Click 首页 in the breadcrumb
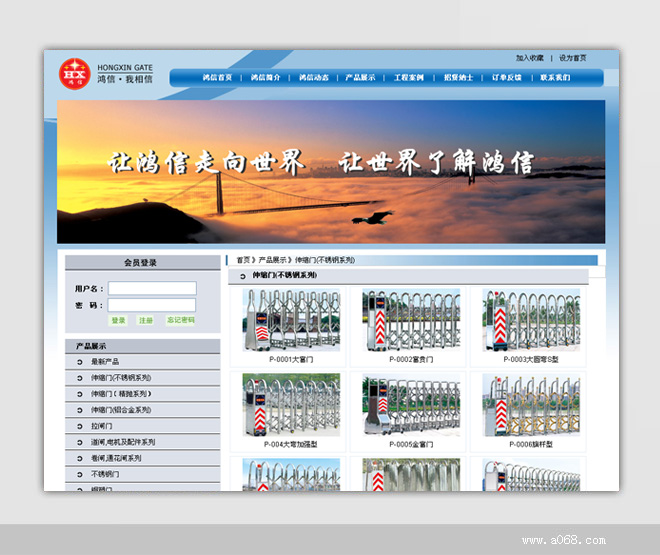This screenshot has height=555, width=660. [243, 260]
